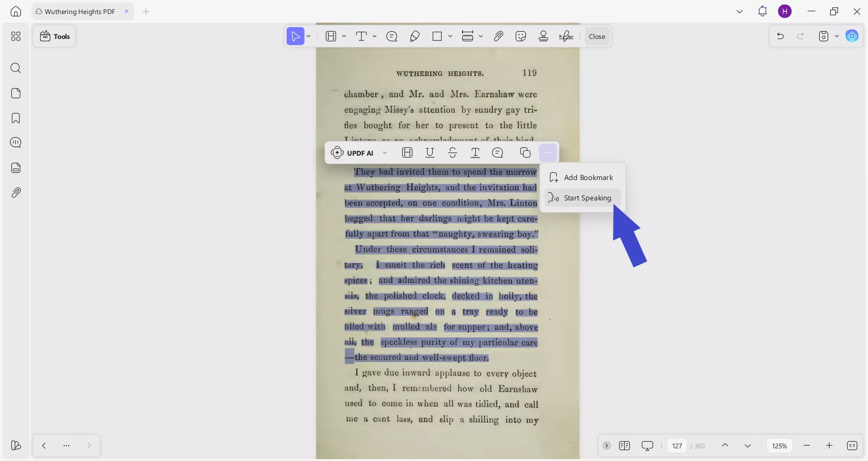
Task: Add a new tab
Action: tap(146, 11)
